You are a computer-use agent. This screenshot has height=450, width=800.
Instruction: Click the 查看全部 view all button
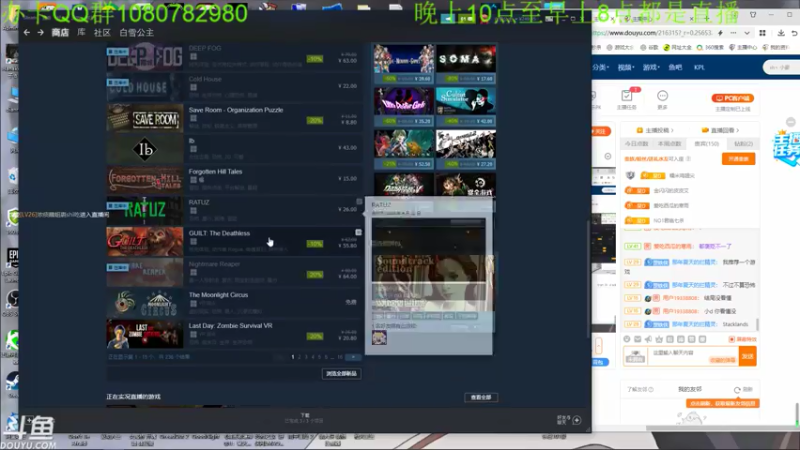tap(481, 397)
